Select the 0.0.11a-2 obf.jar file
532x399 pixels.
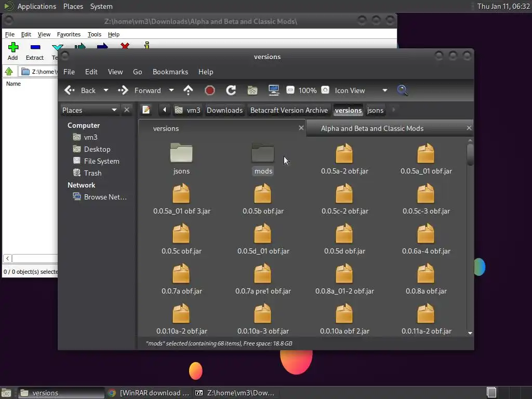(x=426, y=313)
